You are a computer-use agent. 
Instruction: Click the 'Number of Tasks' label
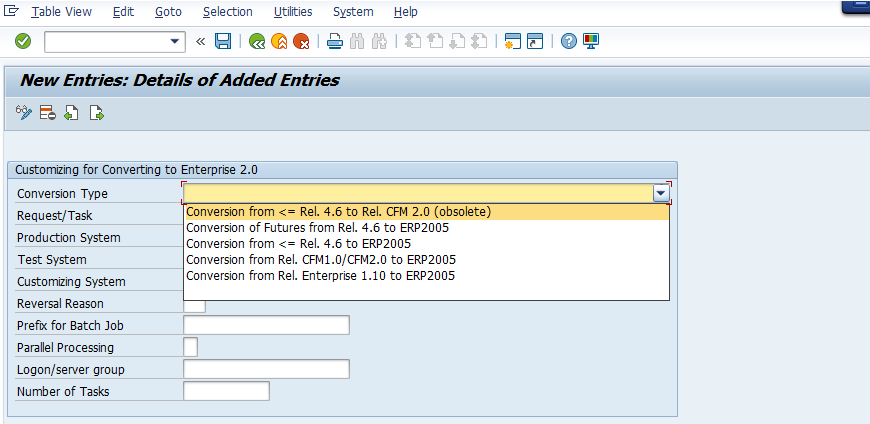63,391
